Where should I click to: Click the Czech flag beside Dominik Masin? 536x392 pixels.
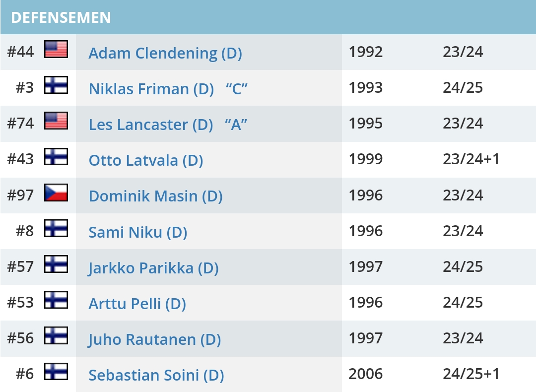point(56,193)
